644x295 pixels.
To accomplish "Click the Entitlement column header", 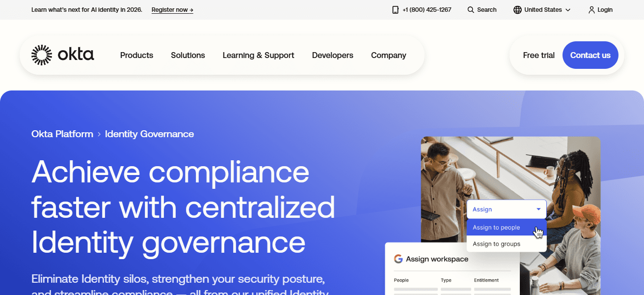I will tap(486, 280).
